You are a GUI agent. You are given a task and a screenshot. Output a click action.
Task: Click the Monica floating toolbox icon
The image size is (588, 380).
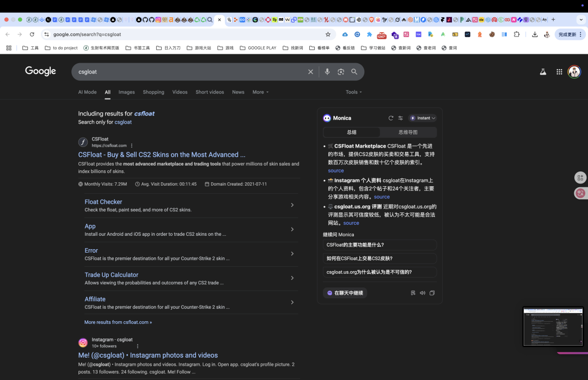click(x=580, y=177)
